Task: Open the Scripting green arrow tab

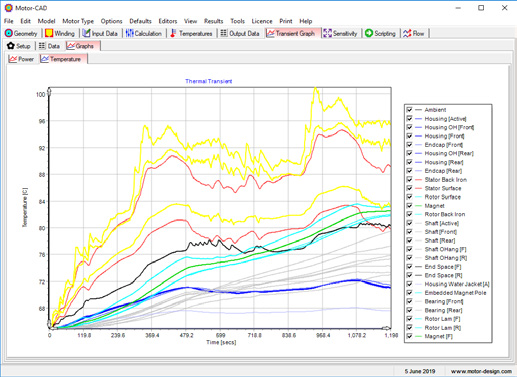Action: (369, 33)
